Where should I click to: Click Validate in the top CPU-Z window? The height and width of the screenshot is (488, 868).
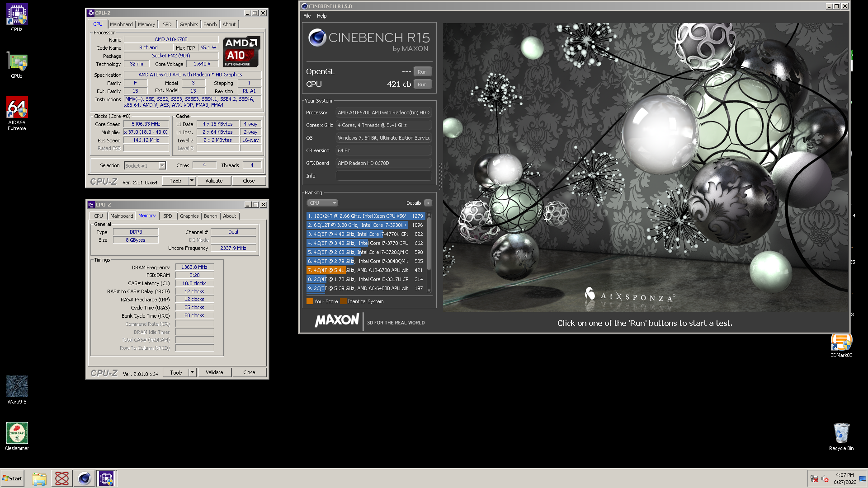coord(214,181)
